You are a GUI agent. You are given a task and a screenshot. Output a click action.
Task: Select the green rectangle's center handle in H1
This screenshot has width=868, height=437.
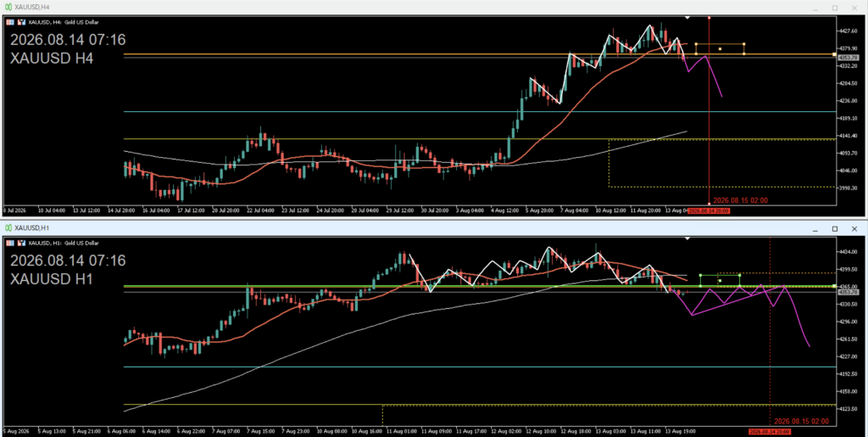(720, 280)
